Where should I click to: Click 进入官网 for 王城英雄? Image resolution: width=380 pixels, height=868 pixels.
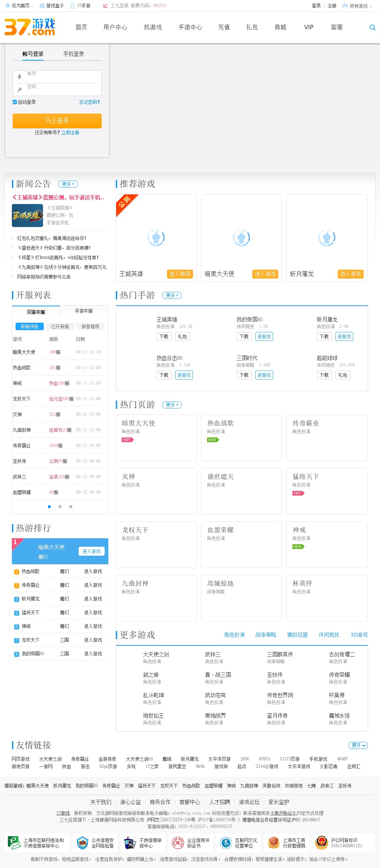(180, 274)
